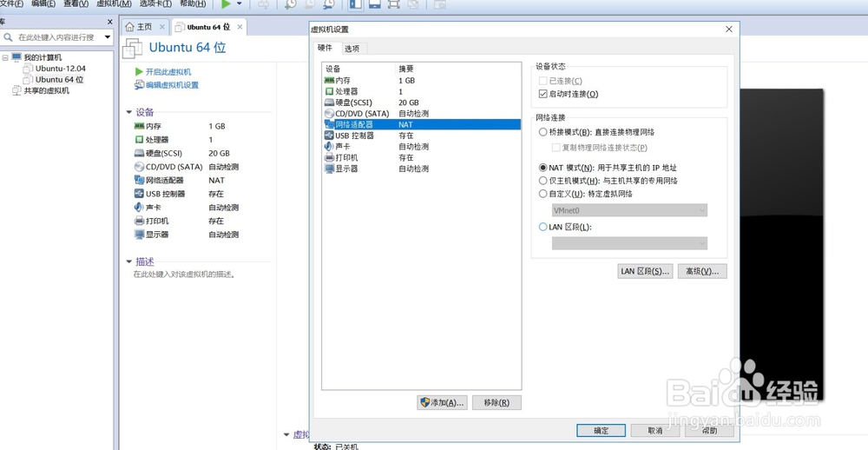
Task: Click the 添加(A)... button
Action: [442, 403]
